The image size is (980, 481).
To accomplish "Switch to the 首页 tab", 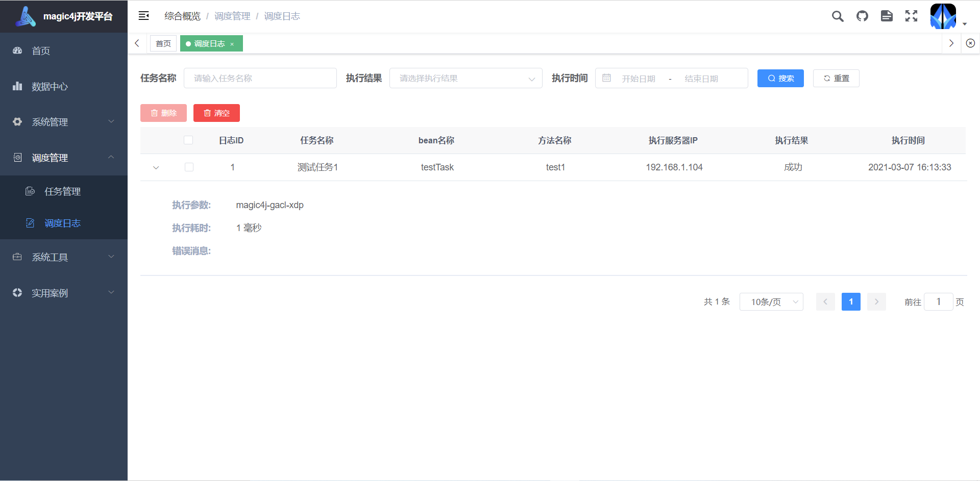I will pyautogui.click(x=163, y=43).
